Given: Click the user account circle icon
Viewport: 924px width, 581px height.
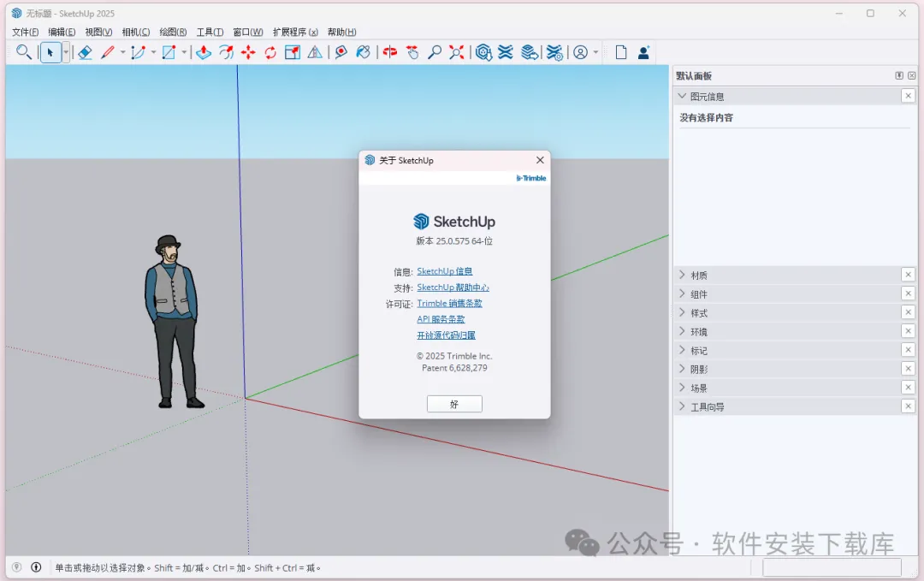Looking at the screenshot, I should click(x=580, y=52).
